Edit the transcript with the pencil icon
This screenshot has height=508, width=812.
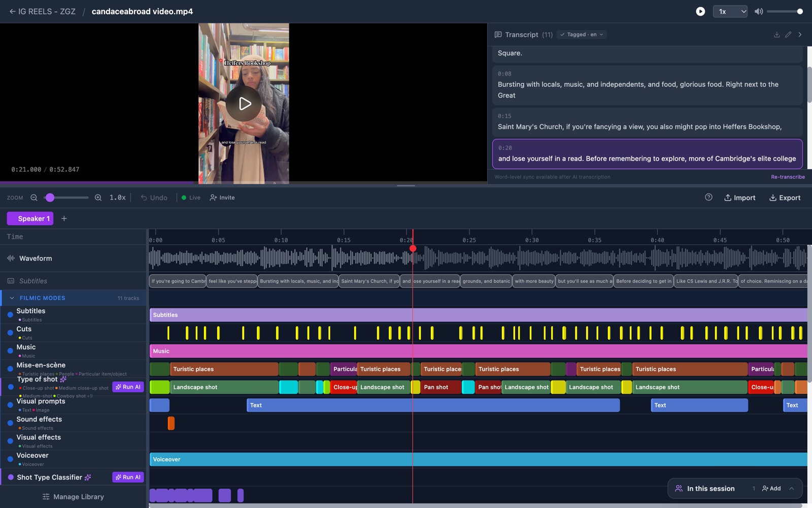click(788, 35)
